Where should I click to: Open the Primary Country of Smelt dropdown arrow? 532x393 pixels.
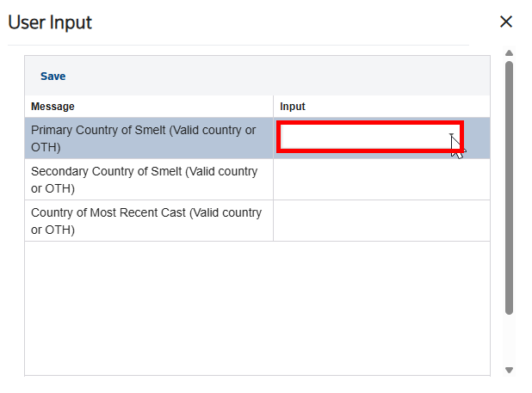coord(451,135)
